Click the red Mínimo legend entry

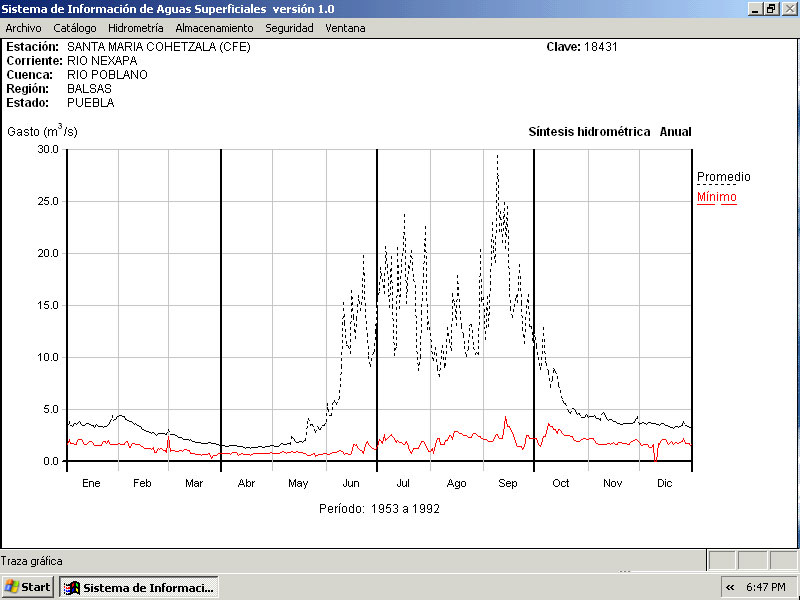pyautogui.click(x=716, y=197)
